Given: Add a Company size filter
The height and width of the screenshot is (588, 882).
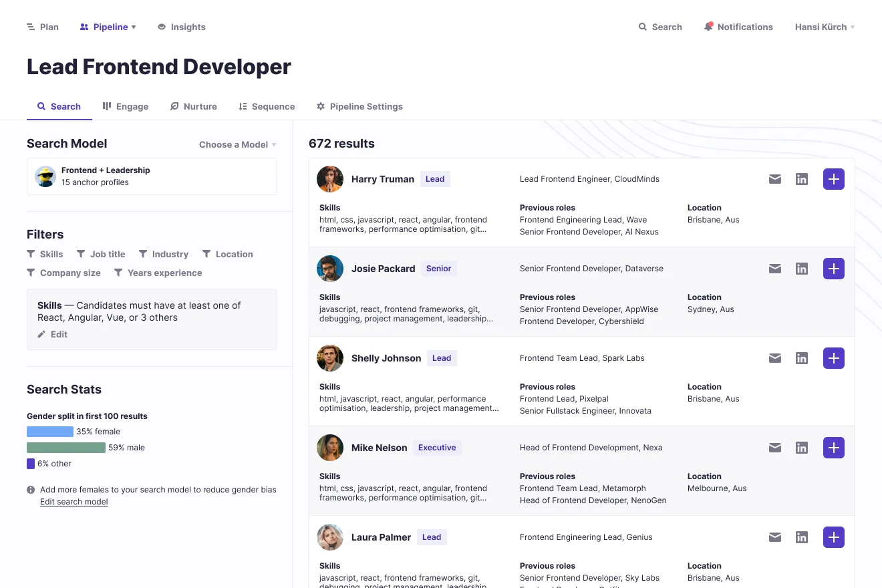Looking at the screenshot, I should point(63,273).
